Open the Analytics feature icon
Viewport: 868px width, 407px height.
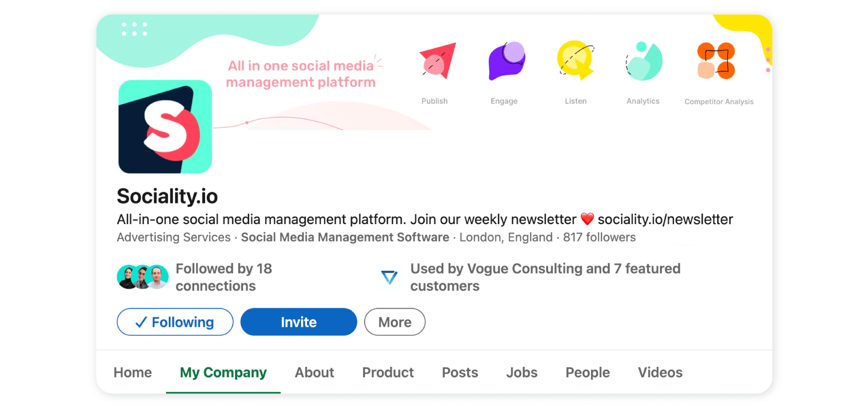(643, 61)
